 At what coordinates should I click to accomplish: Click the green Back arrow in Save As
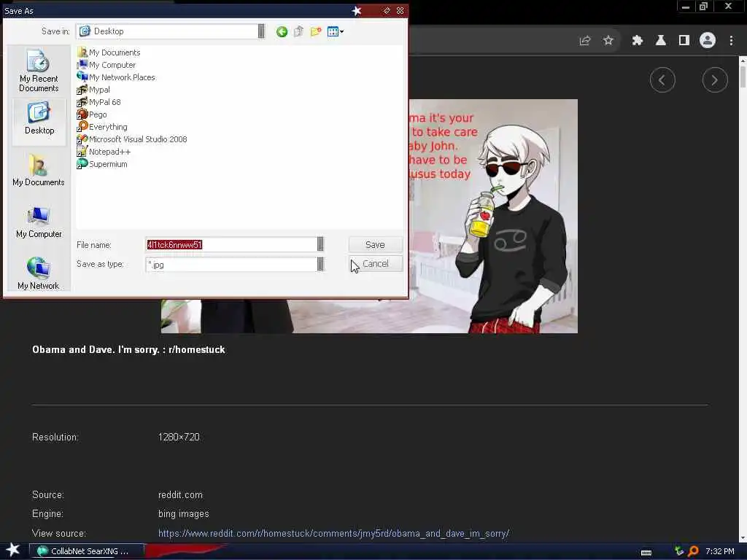282,32
